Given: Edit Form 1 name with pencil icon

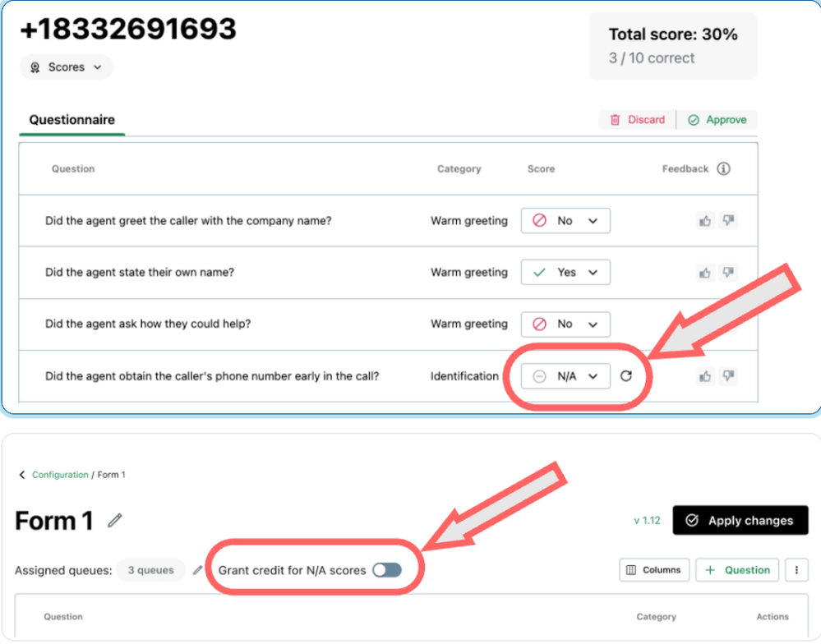Looking at the screenshot, I should 116,520.
